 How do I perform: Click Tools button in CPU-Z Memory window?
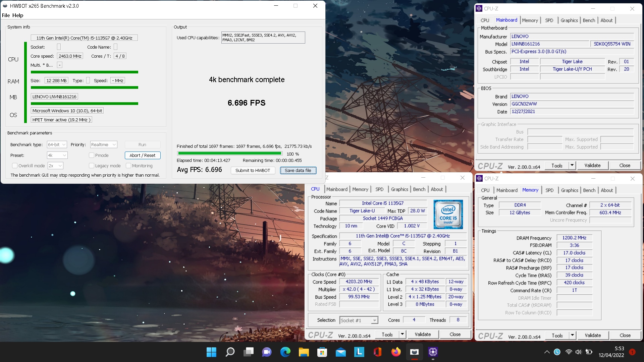(x=557, y=335)
